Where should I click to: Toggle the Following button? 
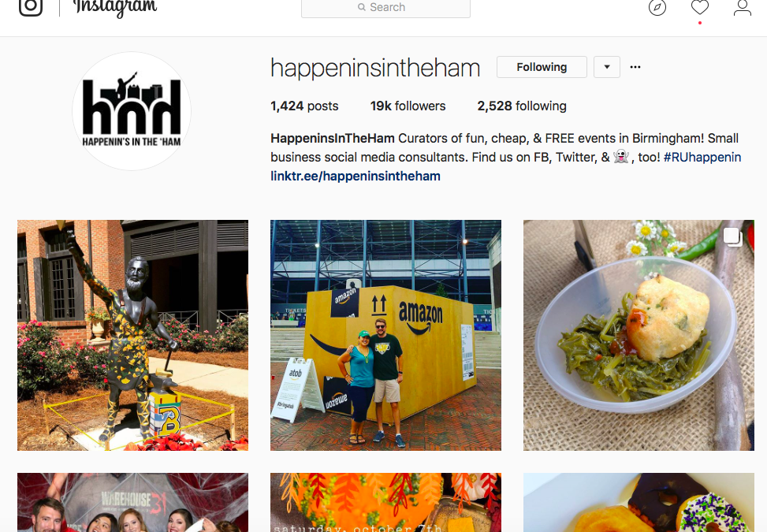click(x=542, y=67)
